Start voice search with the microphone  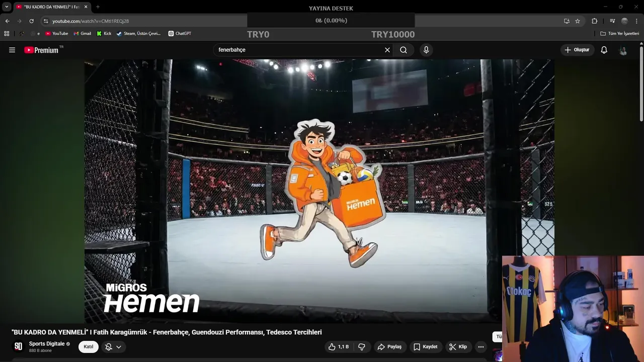pos(426,50)
